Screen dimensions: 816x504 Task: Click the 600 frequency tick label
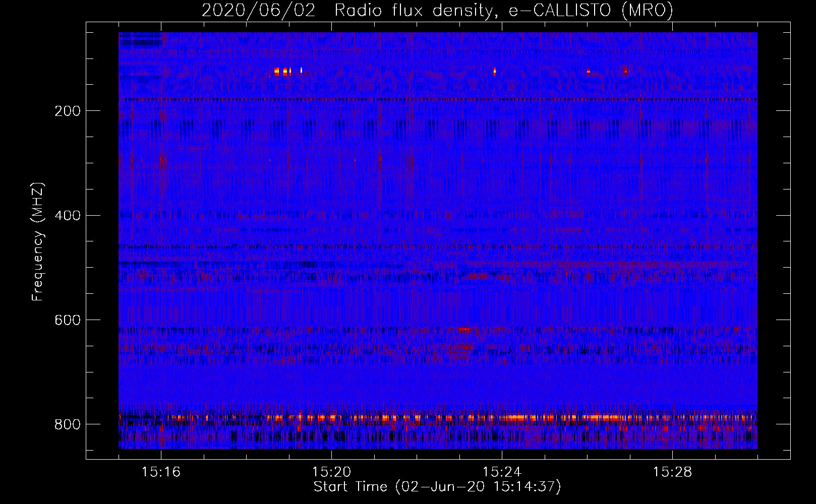click(x=67, y=321)
